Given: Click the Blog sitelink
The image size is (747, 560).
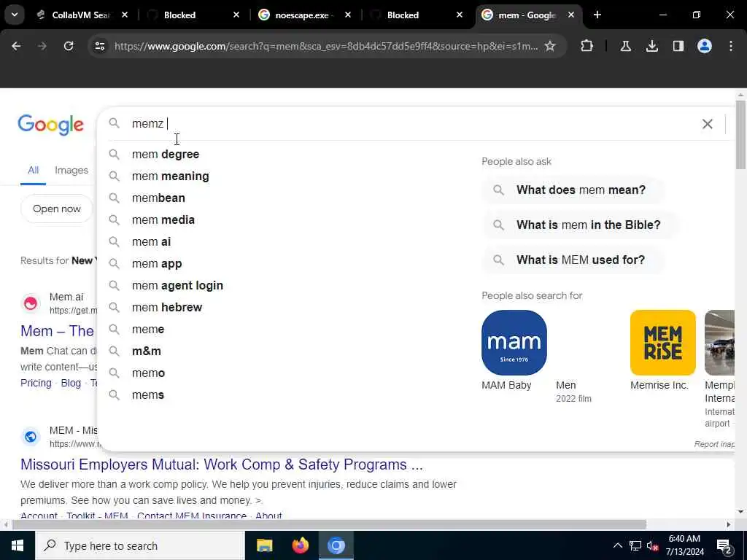Looking at the screenshot, I should pyautogui.click(x=71, y=384).
